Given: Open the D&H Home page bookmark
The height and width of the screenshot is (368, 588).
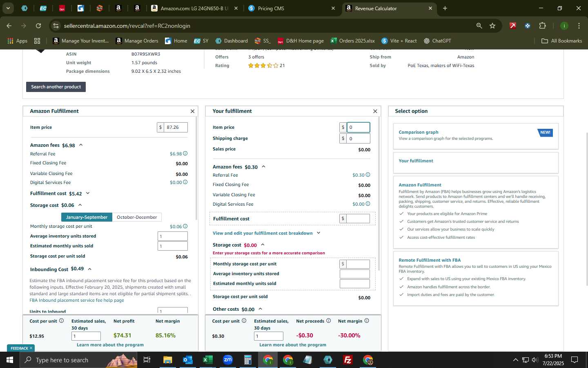Looking at the screenshot, I should click(301, 41).
